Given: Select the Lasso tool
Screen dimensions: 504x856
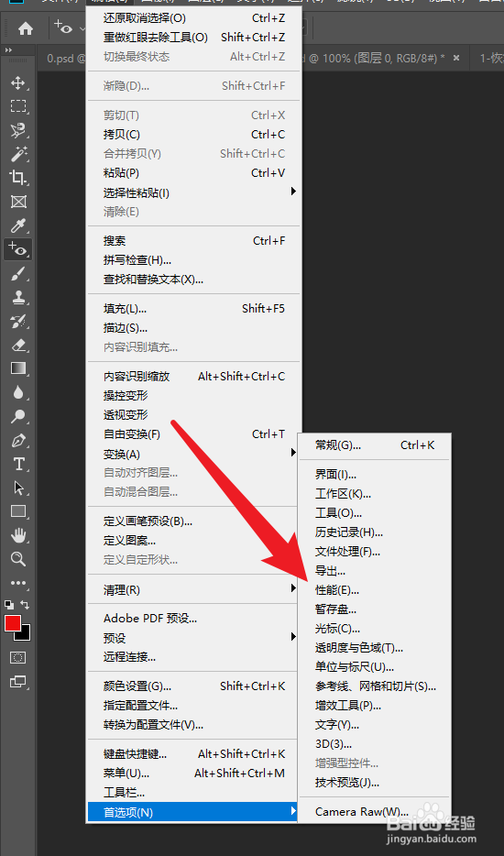Looking at the screenshot, I should point(18,130).
